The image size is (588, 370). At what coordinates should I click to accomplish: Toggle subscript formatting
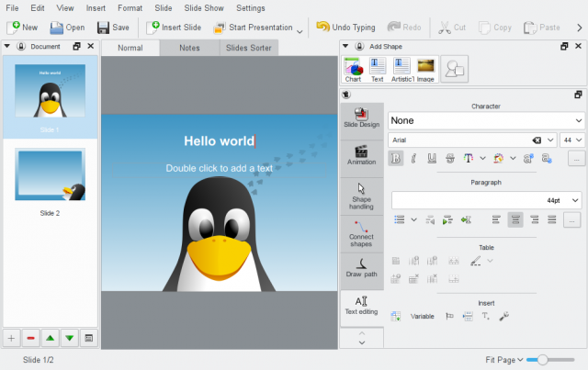[547, 159]
